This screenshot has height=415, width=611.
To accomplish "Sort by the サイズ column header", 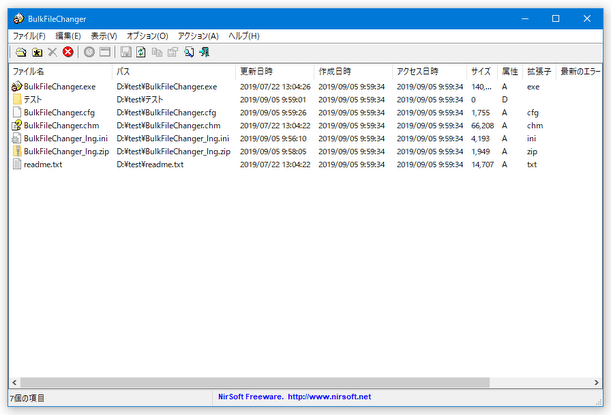I will click(x=482, y=72).
